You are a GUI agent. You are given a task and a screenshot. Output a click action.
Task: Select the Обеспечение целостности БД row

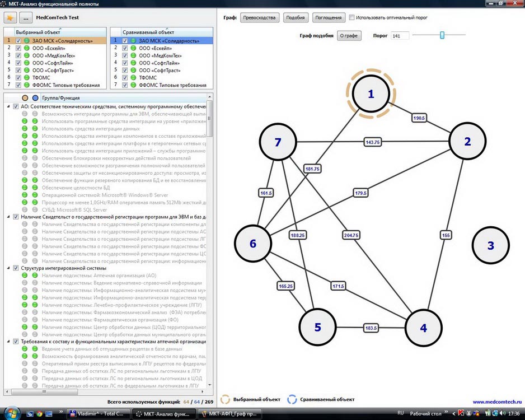76,188
